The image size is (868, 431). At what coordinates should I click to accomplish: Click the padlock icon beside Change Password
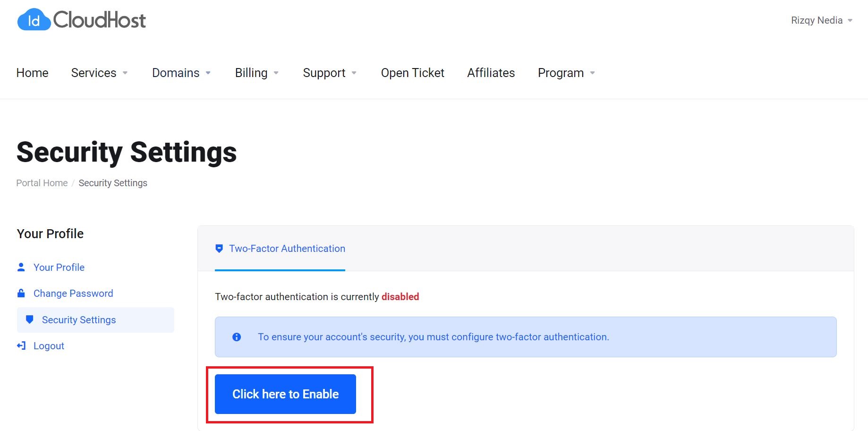pyautogui.click(x=21, y=293)
